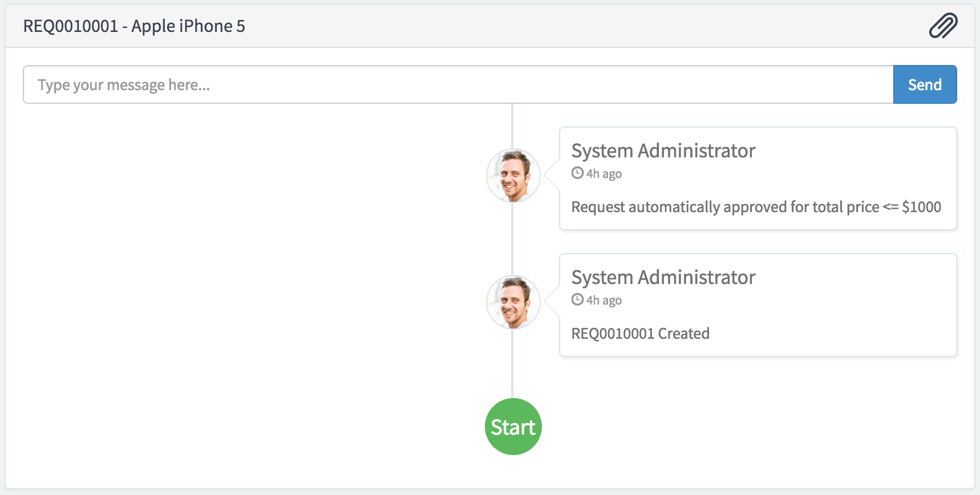Click pointer arrow of top message card
980x495 pixels.
(552, 175)
